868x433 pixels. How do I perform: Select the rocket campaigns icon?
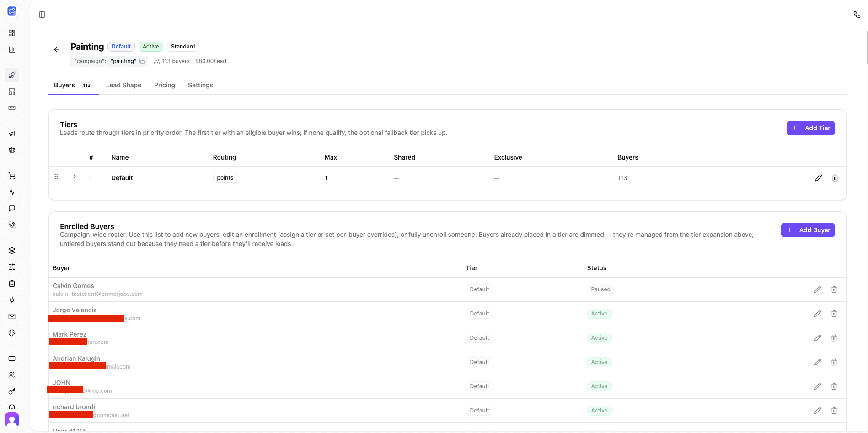point(12,75)
